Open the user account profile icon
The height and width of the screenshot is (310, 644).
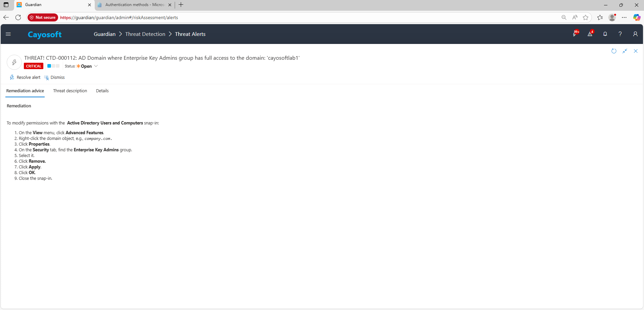[635, 34]
